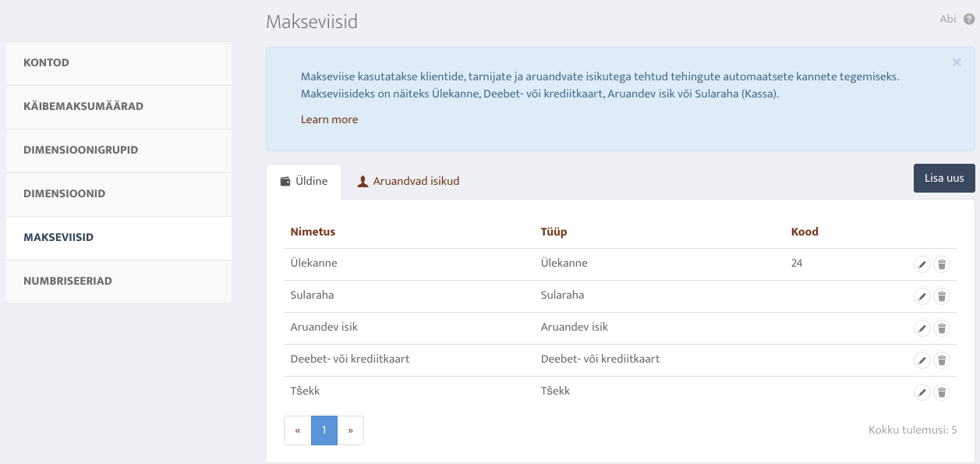This screenshot has width=980, height=464.
Task: Delete the Sularaha row via its trash icon
Action: [x=942, y=296]
